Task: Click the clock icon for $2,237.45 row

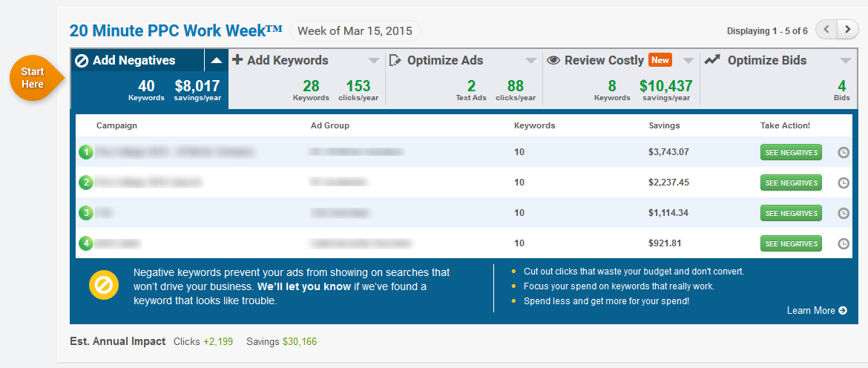Action: pos(844,183)
